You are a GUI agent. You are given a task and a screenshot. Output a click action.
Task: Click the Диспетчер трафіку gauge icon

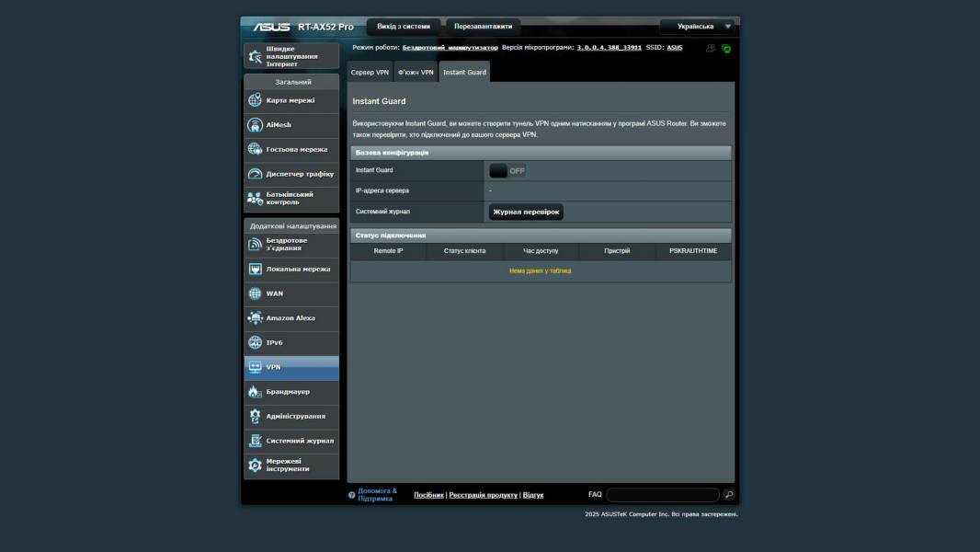coord(256,174)
